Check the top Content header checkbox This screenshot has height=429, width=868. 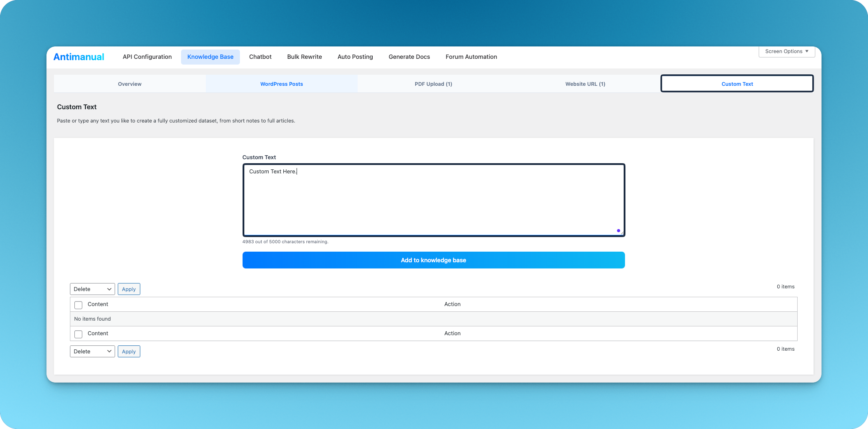click(78, 305)
